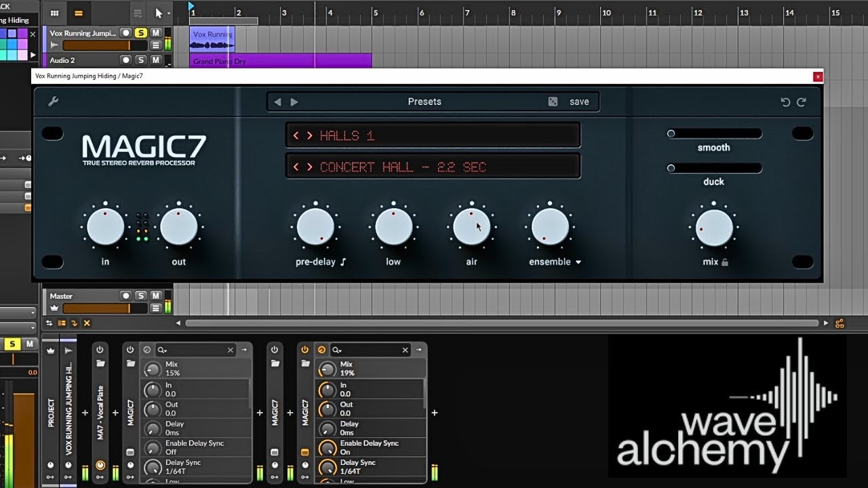Select next bank beside HALLS 1
The image size is (868, 488).
coord(309,136)
